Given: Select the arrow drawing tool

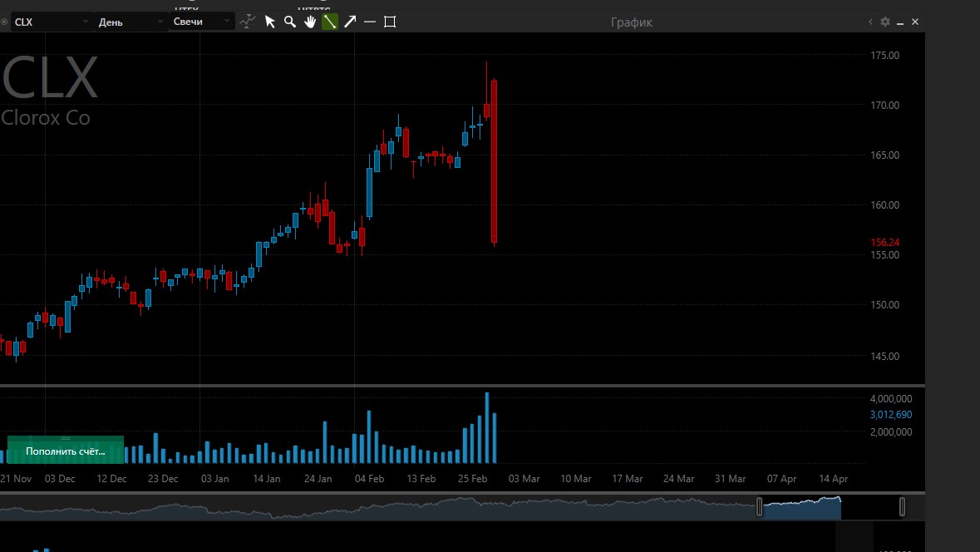Looking at the screenshot, I should click(350, 22).
